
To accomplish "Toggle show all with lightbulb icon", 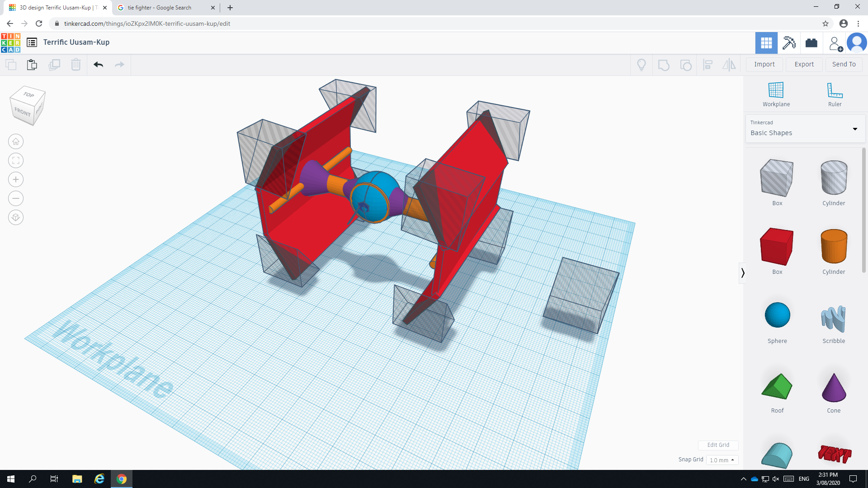I will (x=642, y=65).
